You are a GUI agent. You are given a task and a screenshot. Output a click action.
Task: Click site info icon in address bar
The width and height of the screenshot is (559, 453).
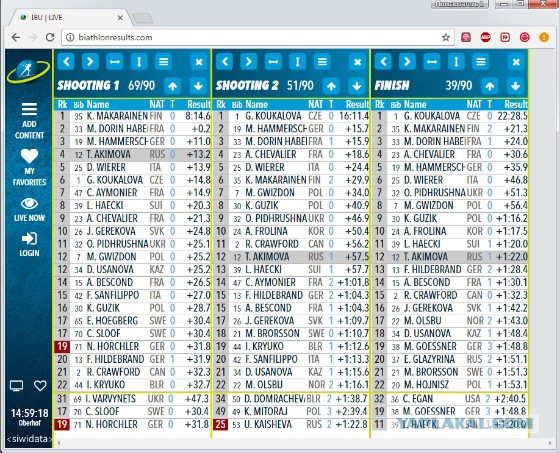(x=70, y=37)
